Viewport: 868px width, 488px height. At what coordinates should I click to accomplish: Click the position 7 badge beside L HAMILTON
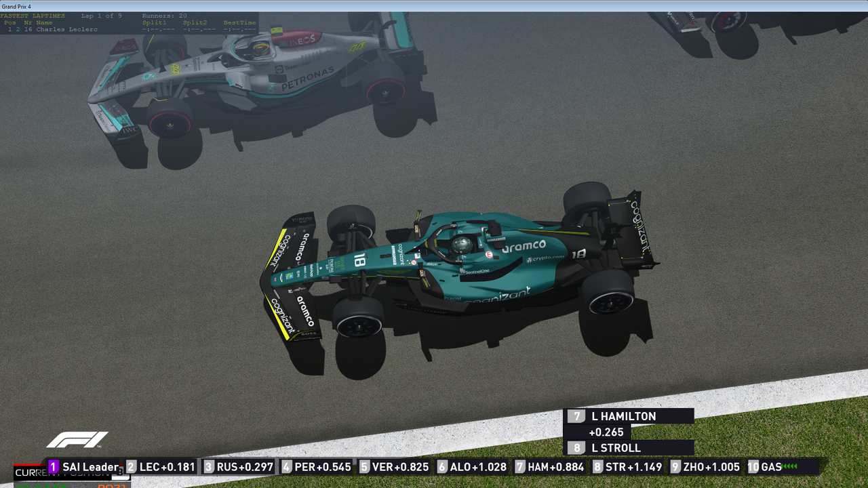click(x=578, y=416)
